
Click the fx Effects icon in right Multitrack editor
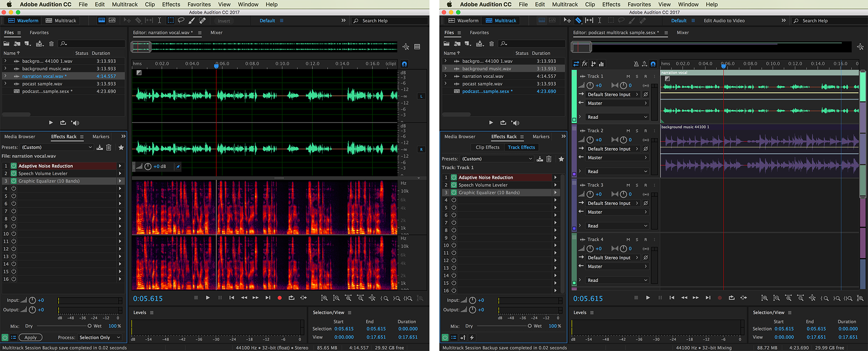585,64
